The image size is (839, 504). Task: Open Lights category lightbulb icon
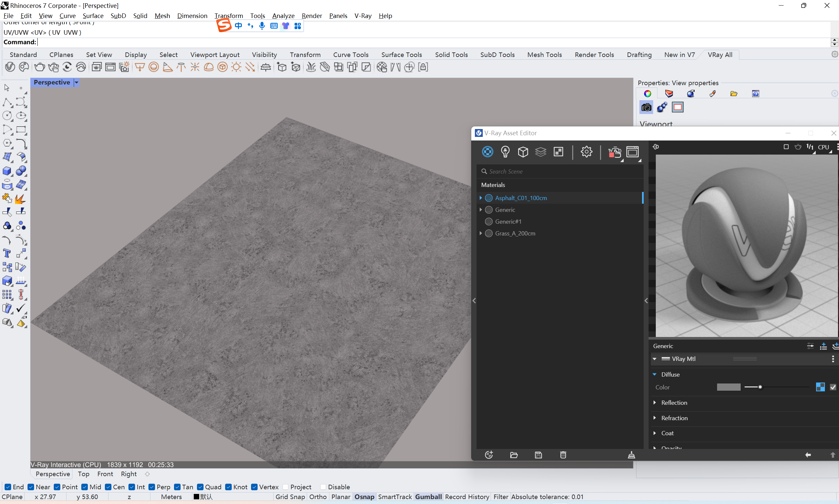click(505, 152)
